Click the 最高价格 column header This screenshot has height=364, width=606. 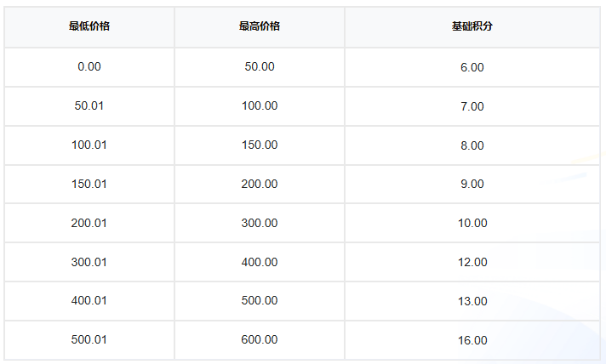[260, 26]
